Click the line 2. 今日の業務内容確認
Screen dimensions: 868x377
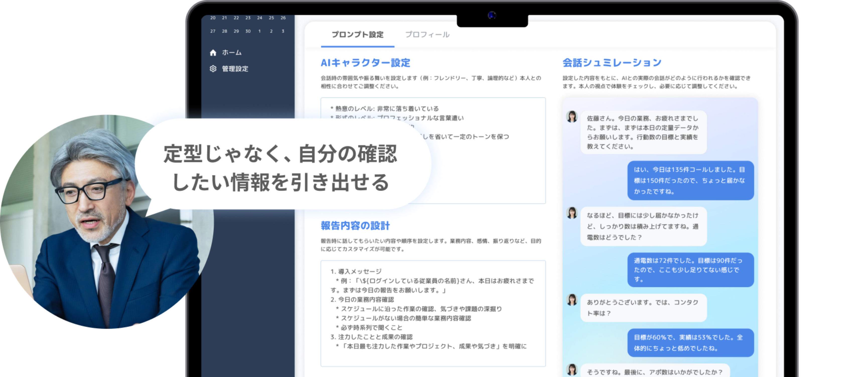pyautogui.click(x=362, y=299)
